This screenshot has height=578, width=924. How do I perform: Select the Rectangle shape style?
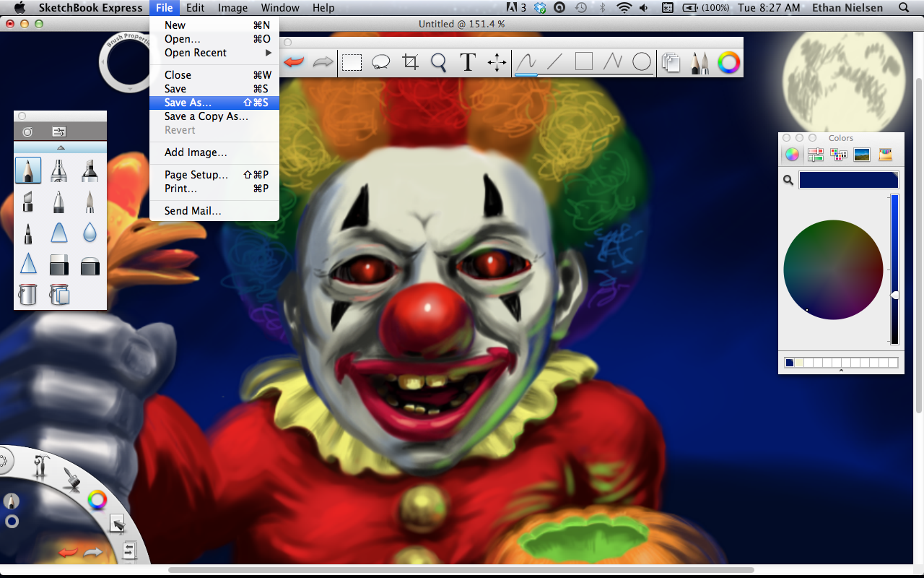click(583, 61)
